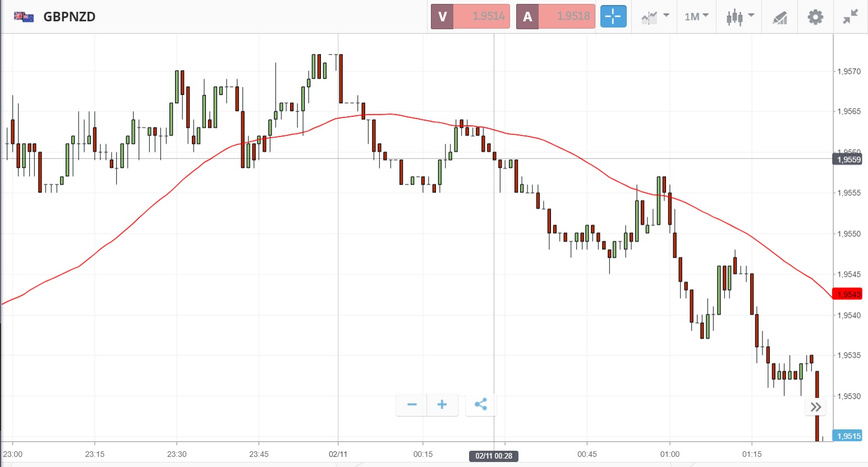
Task: Expand the candlestick chart type dropdown
Action: pos(740,16)
